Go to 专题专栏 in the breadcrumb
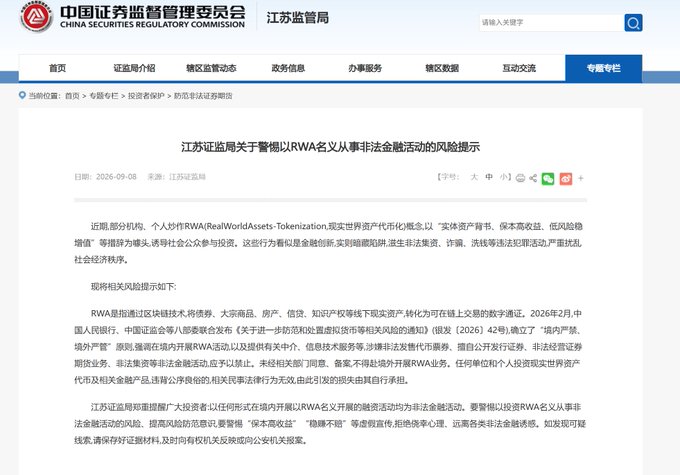This screenshot has height=475, width=680. pos(104,96)
